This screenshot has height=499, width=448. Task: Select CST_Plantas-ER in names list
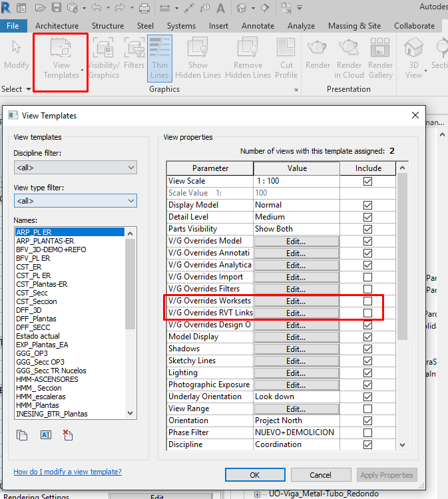click(42, 284)
